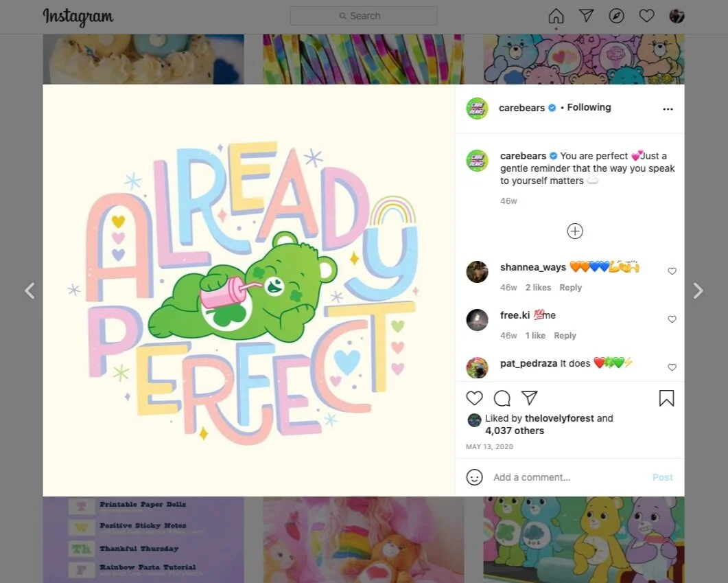The width and height of the screenshot is (728, 583).
Task: Open Activity heart icon in top bar
Action: click(646, 16)
